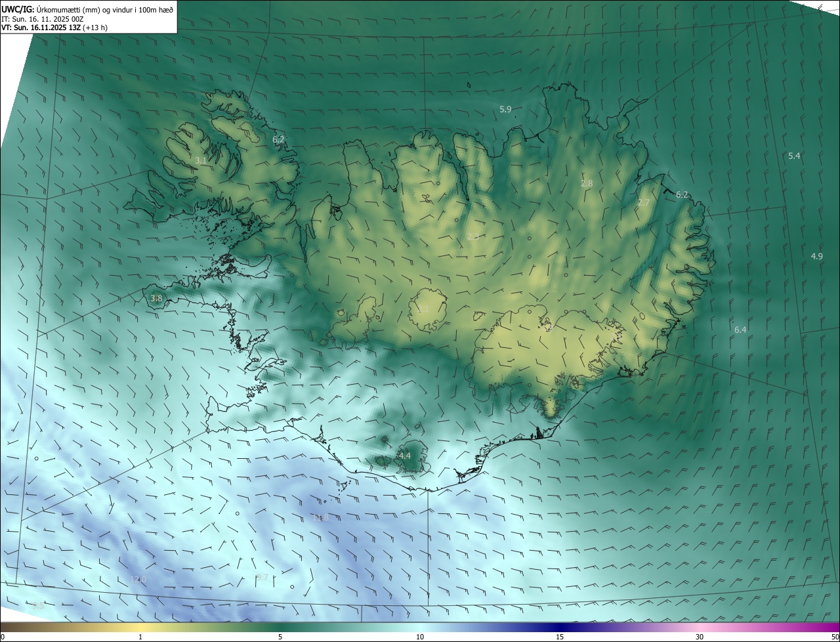This screenshot has height=642, width=840.
Task: Click the yellow swatch at legend value 1
Action: click(x=140, y=627)
